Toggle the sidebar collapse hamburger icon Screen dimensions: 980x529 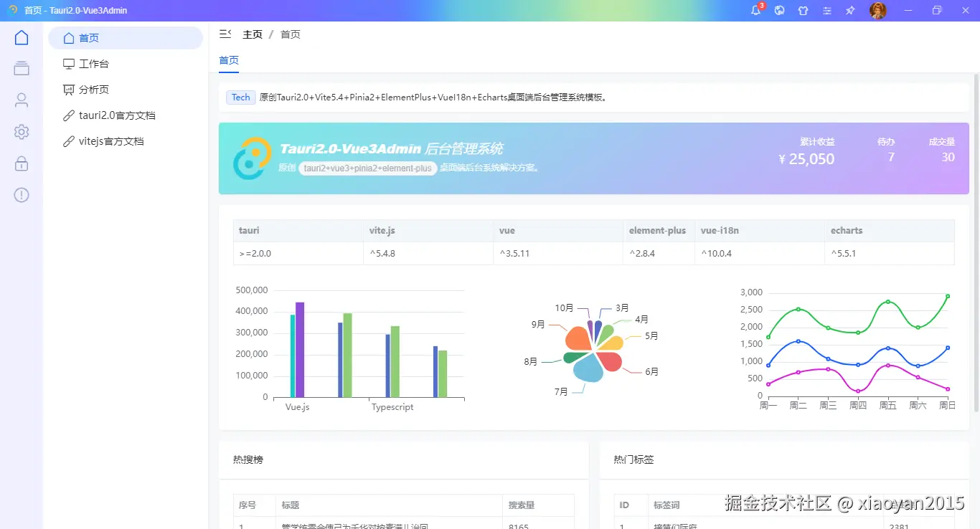(x=225, y=33)
